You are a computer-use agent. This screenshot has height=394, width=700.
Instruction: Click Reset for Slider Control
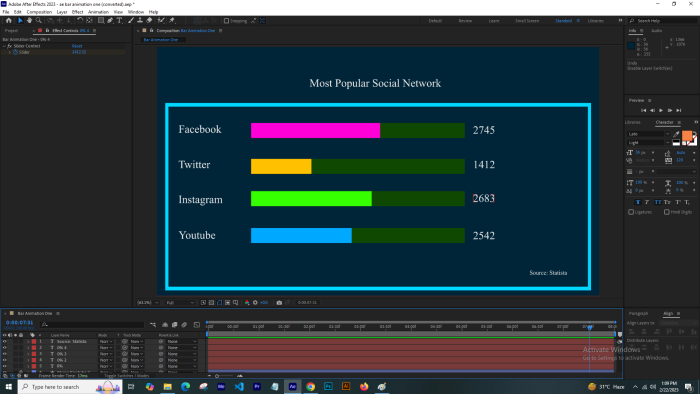click(x=77, y=46)
